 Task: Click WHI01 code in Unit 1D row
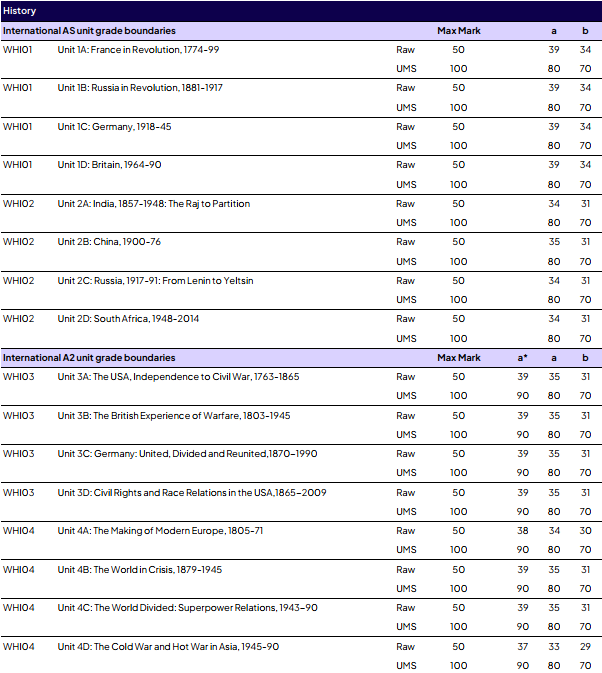[18, 165]
